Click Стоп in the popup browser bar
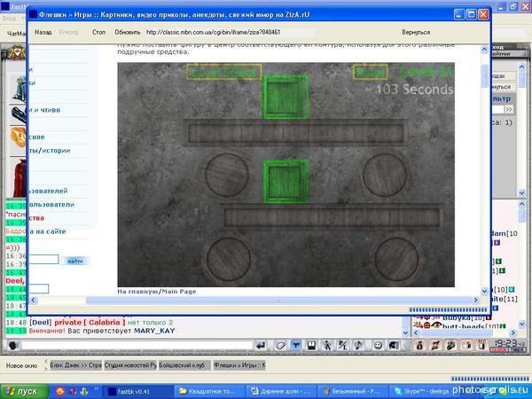 tap(98, 32)
